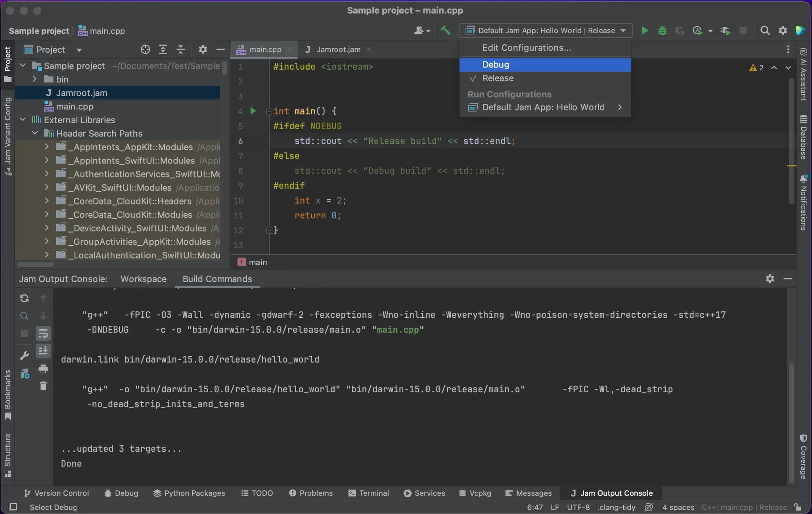The height and width of the screenshot is (514, 812).
Task: Toggle the Notifications side panel
Action: (804, 203)
